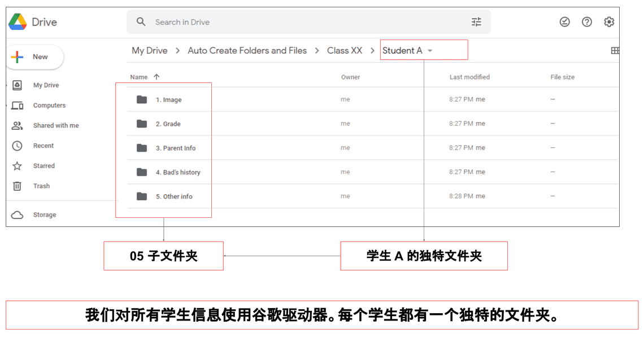Click the New button

pos(34,57)
